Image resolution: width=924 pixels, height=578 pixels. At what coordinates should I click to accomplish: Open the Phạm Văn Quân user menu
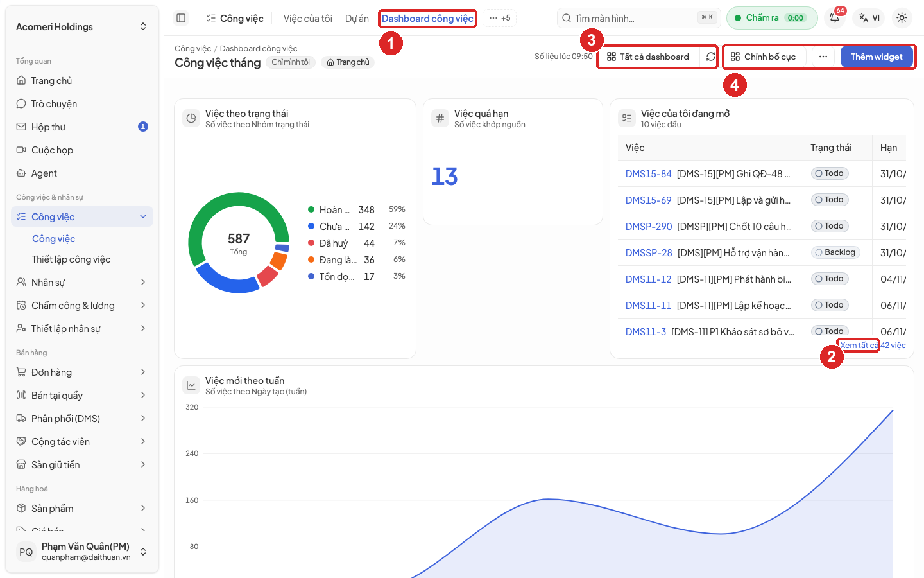point(82,552)
